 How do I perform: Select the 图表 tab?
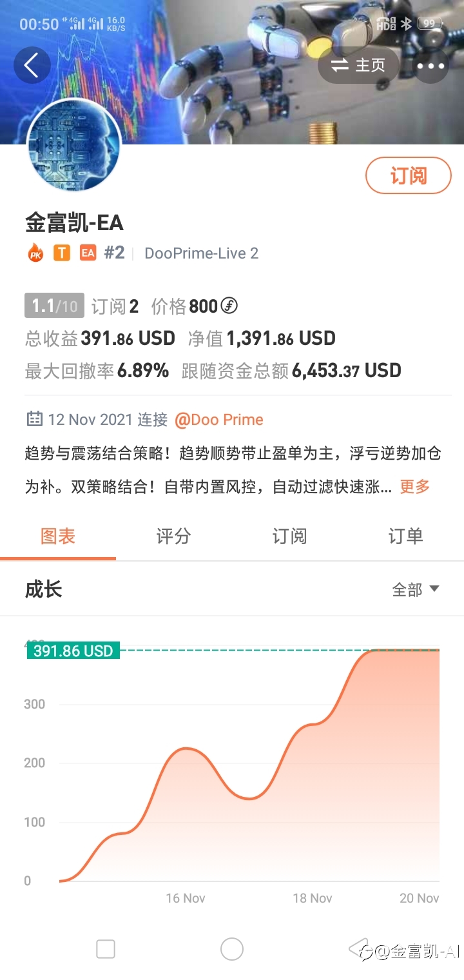58,536
